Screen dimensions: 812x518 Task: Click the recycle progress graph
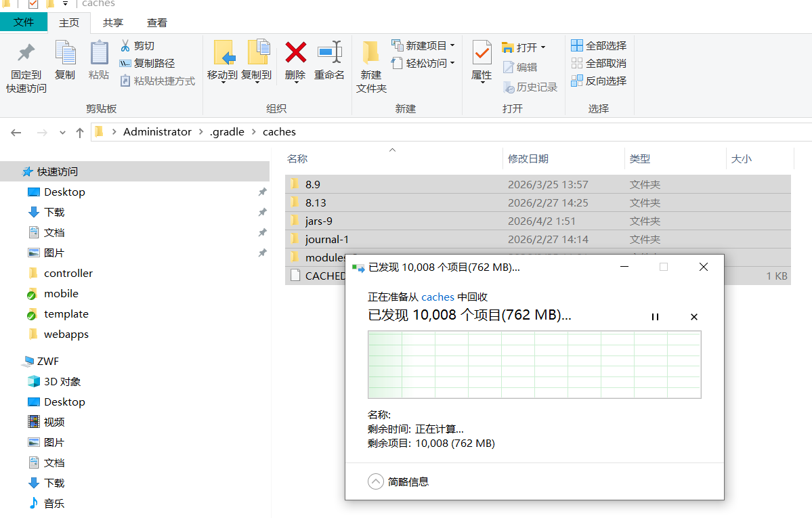tap(534, 365)
